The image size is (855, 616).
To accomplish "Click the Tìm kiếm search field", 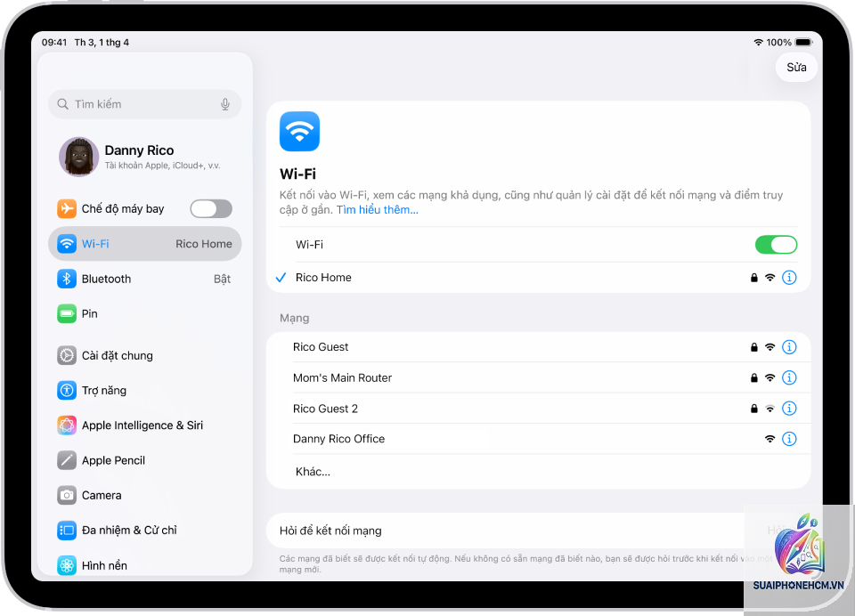I will point(145,104).
